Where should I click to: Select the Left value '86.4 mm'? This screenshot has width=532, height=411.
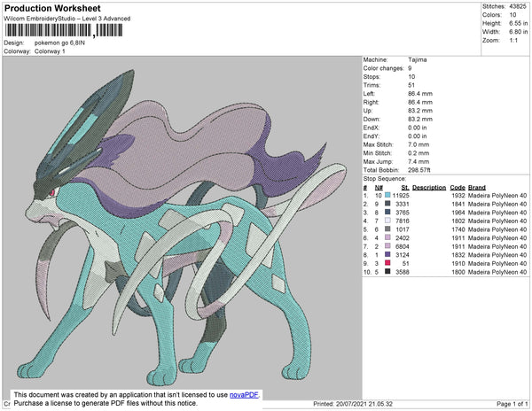(420, 94)
